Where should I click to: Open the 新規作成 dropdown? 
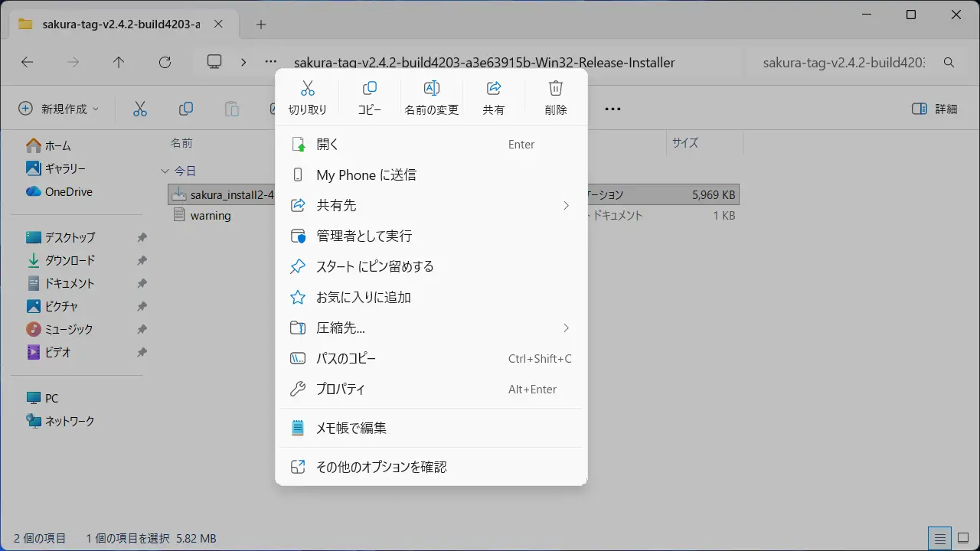pos(59,109)
